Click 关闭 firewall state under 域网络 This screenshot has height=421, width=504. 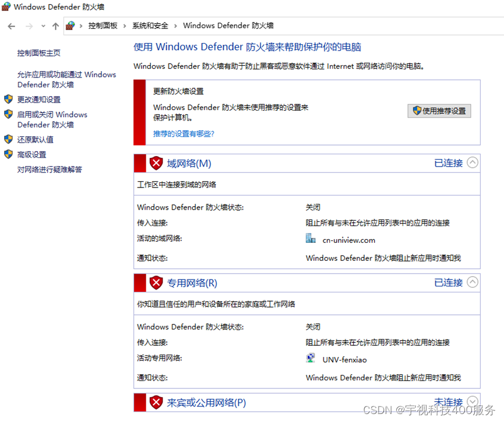(x=313, y=207)
